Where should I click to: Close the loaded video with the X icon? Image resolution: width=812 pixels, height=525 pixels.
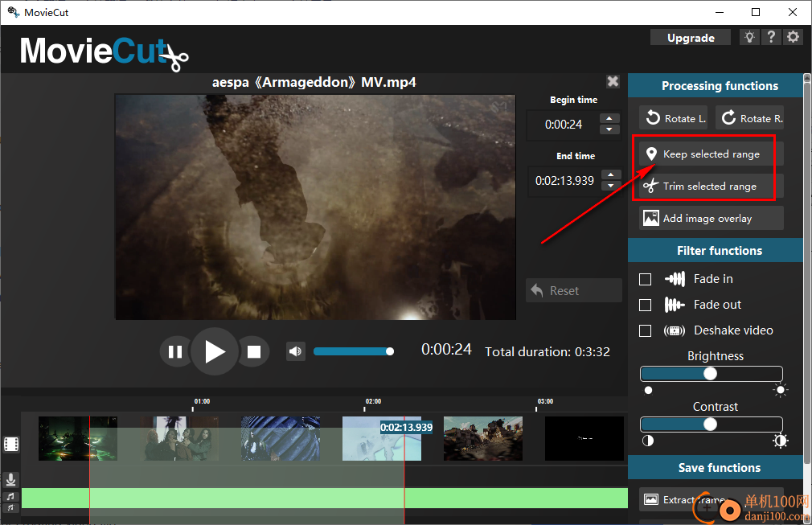point(613,81)
